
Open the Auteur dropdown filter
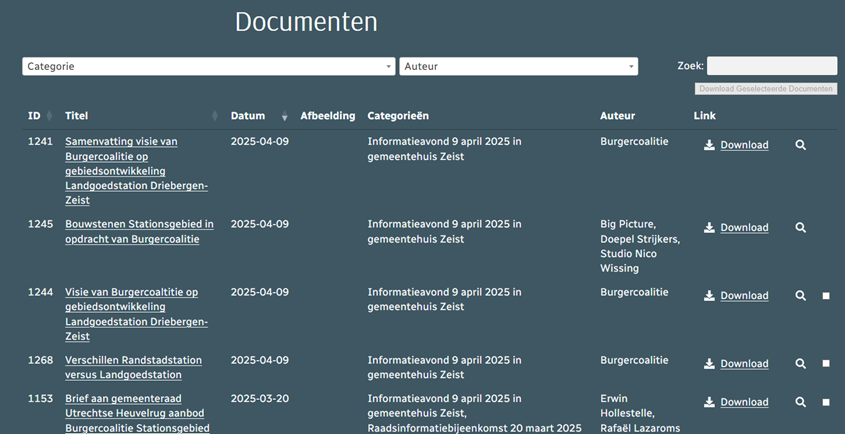tap(518, 66)
